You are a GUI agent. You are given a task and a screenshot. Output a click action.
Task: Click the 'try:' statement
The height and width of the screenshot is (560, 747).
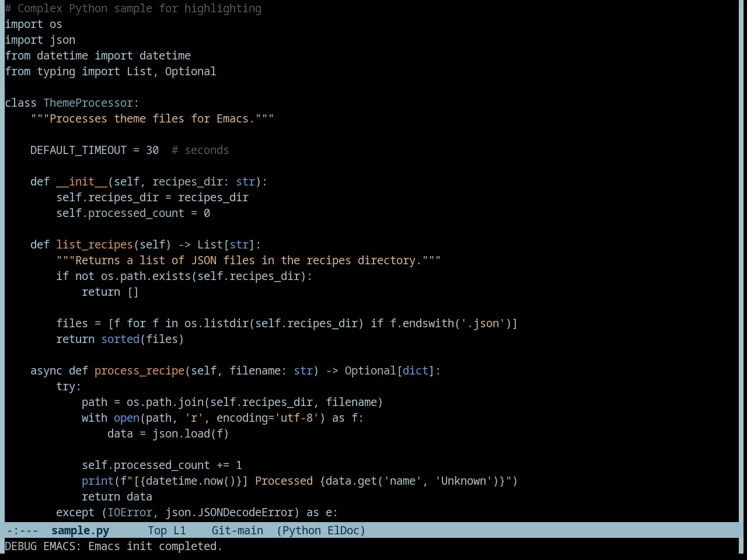coord(69,386)
